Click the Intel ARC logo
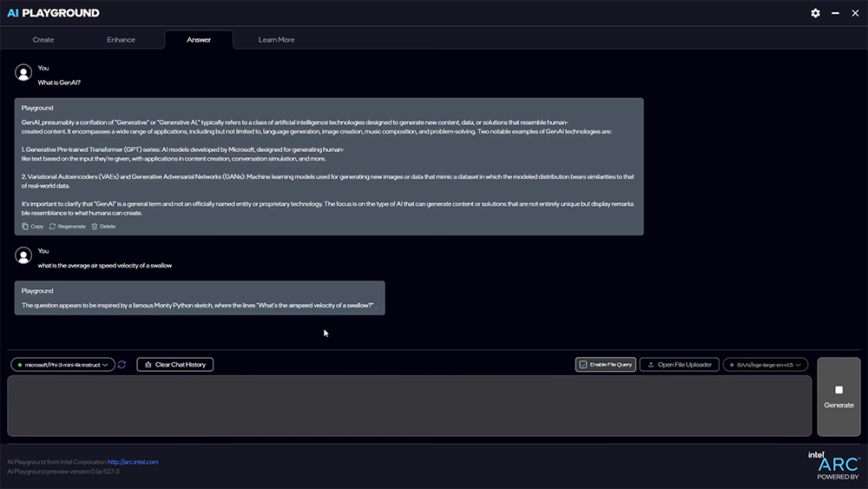 (834, 466)
